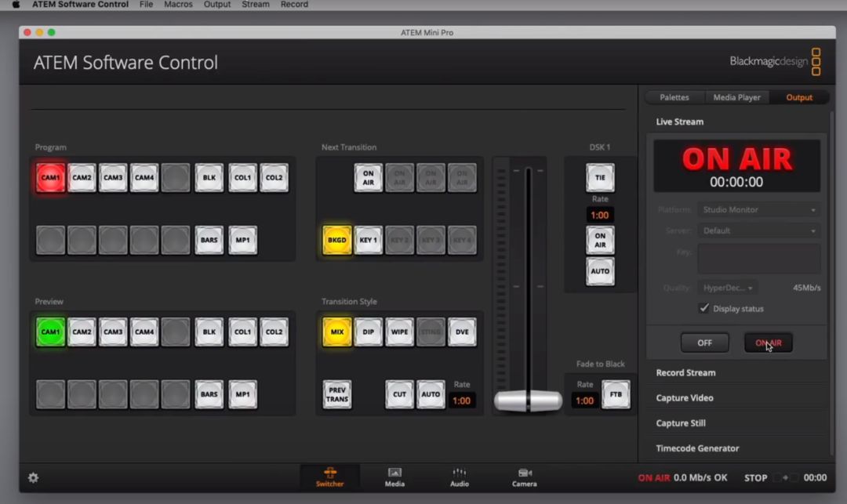
Task: Select CAM1 on the Program bus
Action: click(50, 177)
